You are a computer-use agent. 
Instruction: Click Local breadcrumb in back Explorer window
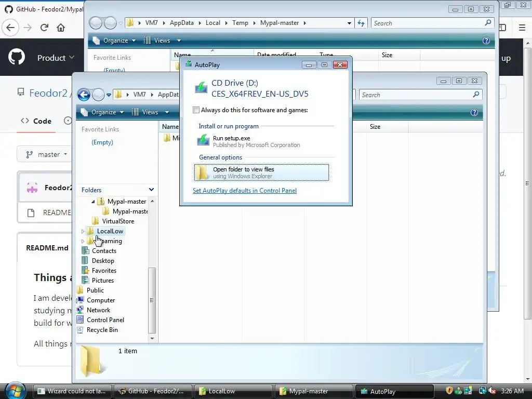pyautogui.click(x=212, y=23)
